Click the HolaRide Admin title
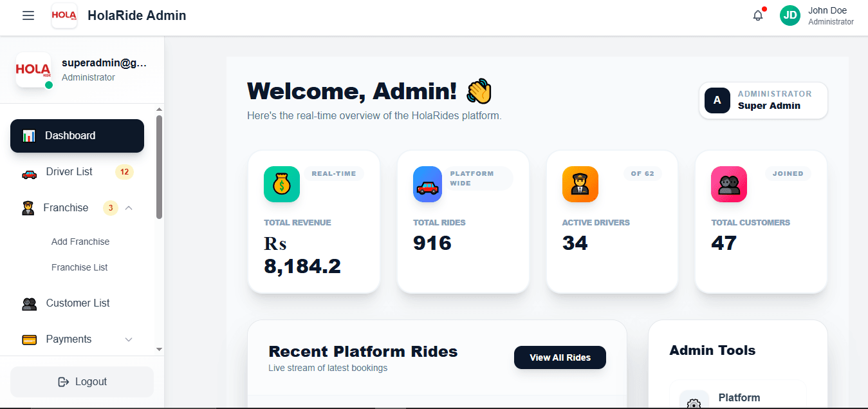This screenshot has height=409, width=868. [137, 15]
